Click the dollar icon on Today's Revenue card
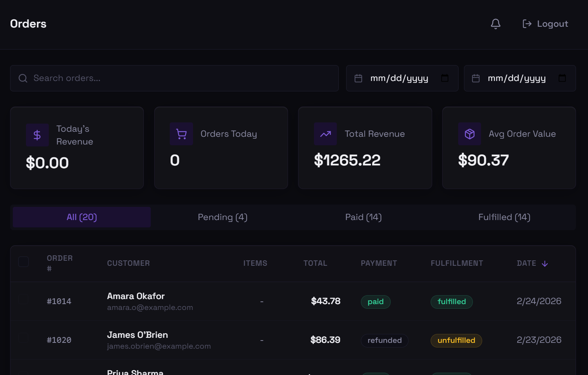The image size is (588, 375). tap(37, 135)
